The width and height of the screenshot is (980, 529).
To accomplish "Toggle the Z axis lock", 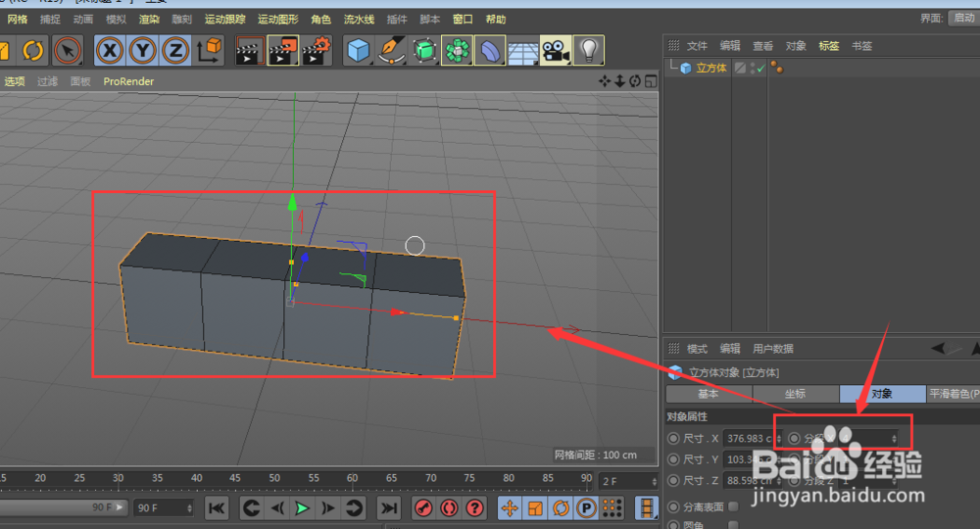I will click(175, 51).
